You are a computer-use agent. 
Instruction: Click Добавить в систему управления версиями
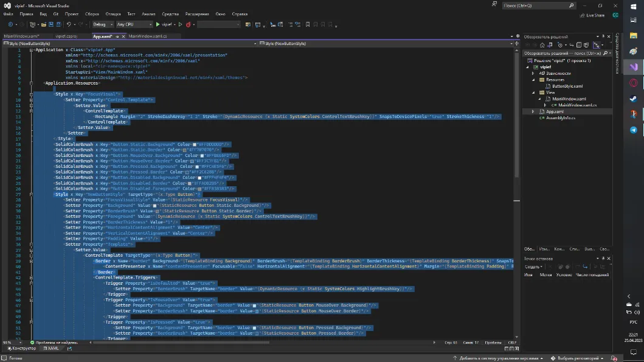coord(498,358)
